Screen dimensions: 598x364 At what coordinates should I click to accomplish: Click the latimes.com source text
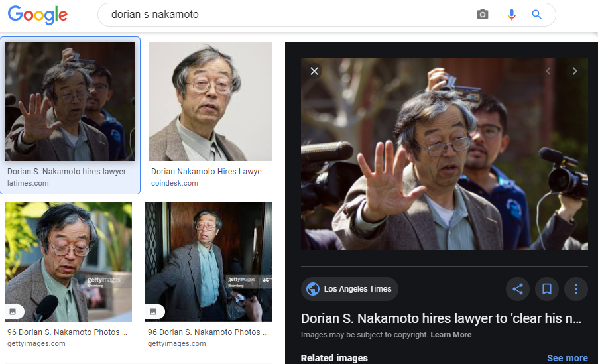point(28,183)
